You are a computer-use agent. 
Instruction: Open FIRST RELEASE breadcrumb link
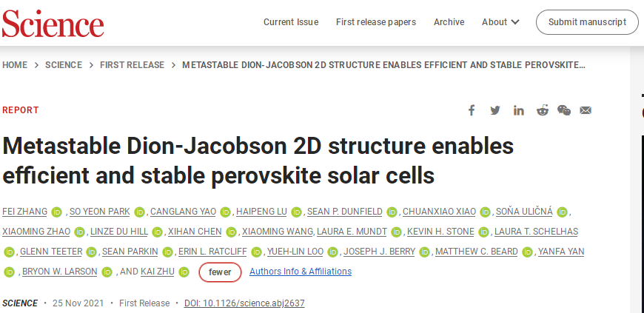[x=133, y=65]
